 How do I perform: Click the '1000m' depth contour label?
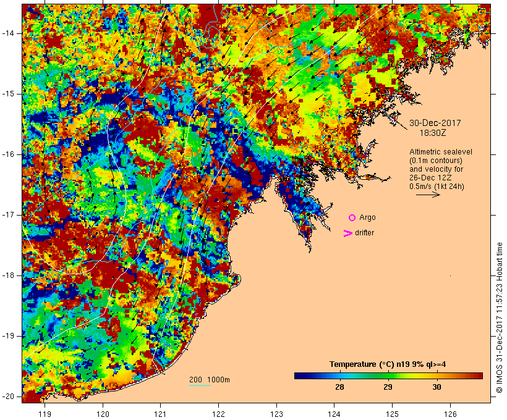(219, 380)
